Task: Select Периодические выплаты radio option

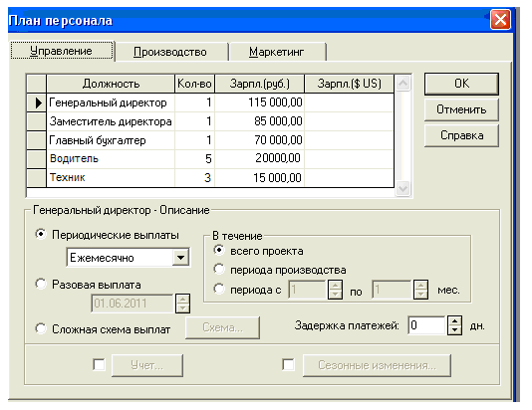Action: tap(41, 234)
